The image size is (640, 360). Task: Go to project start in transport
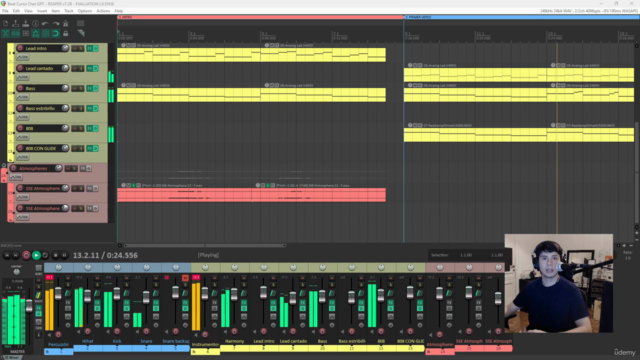pos(7,255)
